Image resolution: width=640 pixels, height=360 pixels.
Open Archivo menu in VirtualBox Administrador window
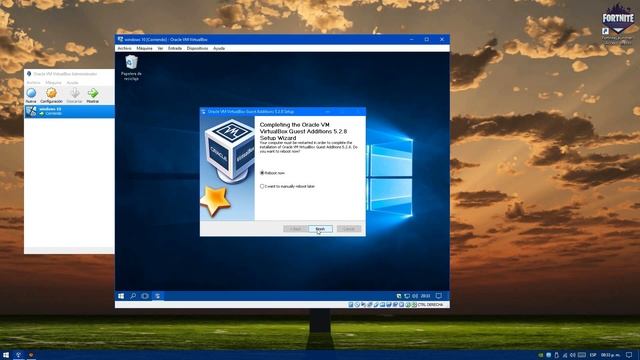tap(33, 82)
